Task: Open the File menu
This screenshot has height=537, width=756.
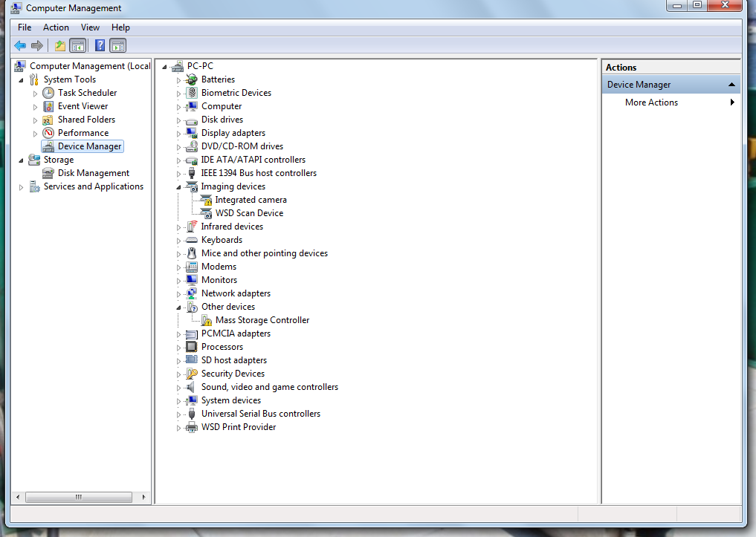Action: coord(25,27)
